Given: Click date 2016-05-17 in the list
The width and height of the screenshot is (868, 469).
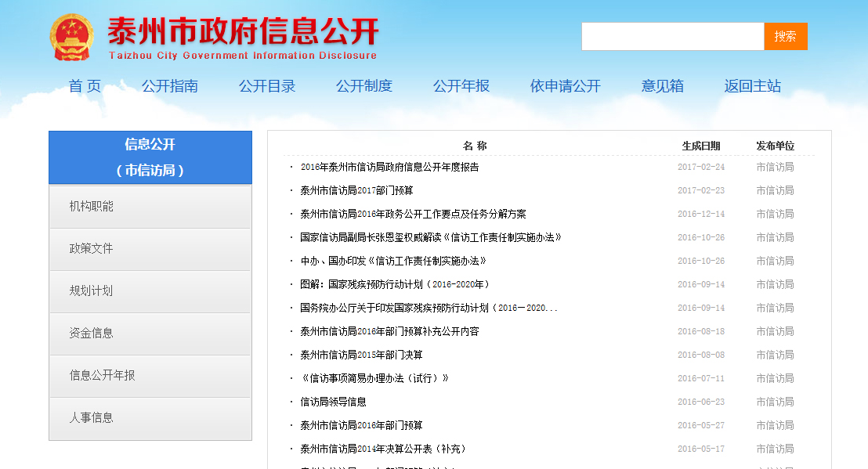Looking at the screenshot, I should point(701,449).
